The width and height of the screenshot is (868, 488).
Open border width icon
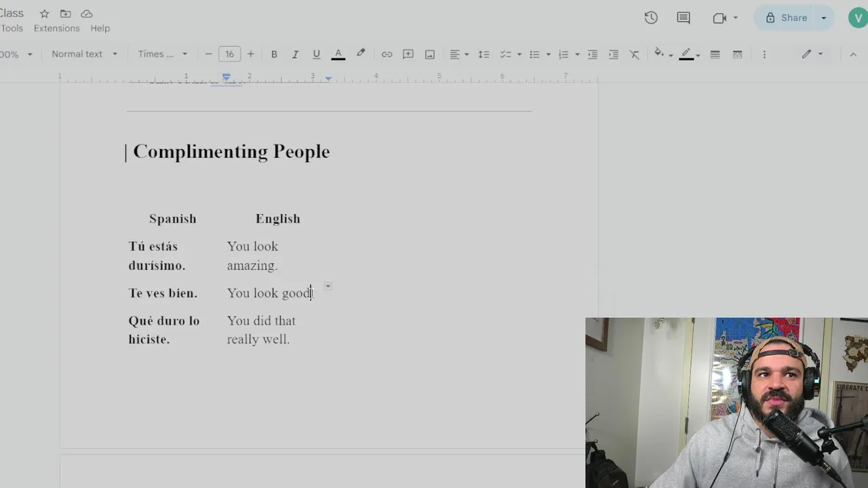coord(715,54)
